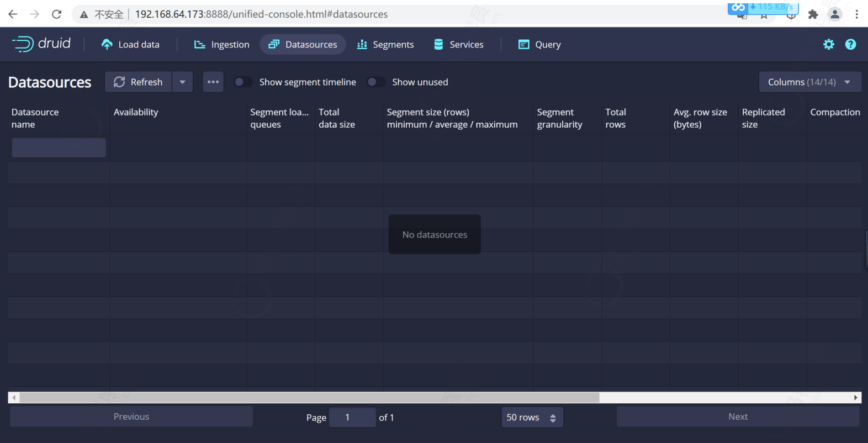868x443 pixels.
Task: Click the not-secure warning icon
Action: [x=84, y=14]
